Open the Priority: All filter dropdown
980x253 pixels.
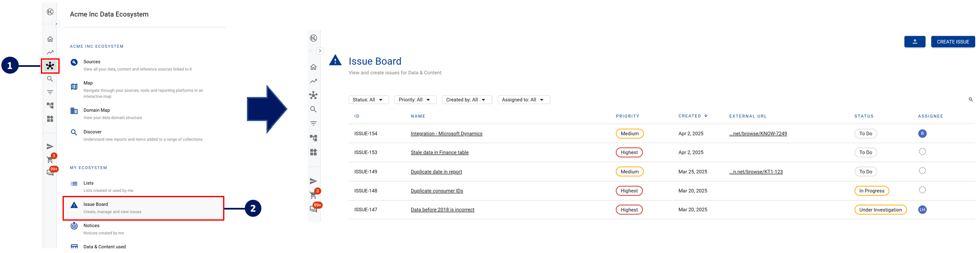415,100
